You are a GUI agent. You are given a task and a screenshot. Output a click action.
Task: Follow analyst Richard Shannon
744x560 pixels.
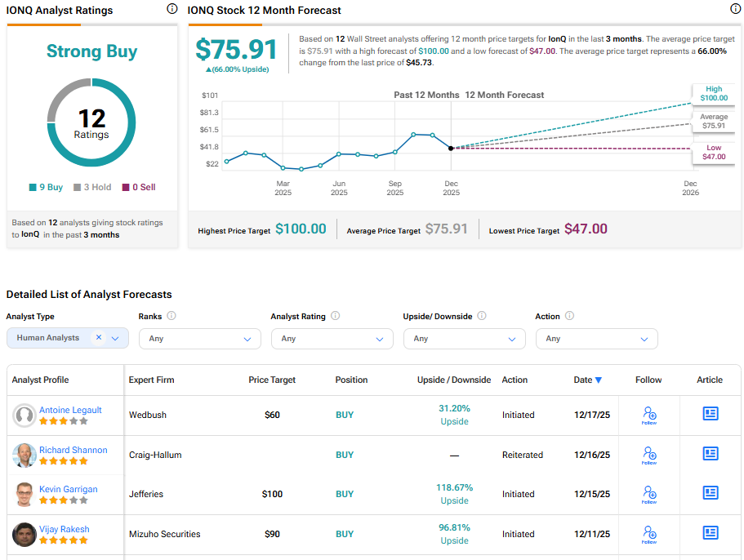point(649,455)
